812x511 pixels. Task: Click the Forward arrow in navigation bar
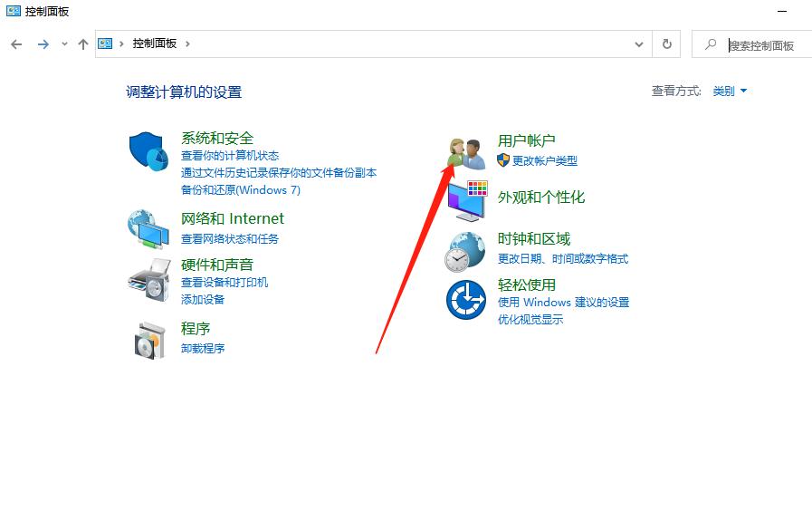43,44
